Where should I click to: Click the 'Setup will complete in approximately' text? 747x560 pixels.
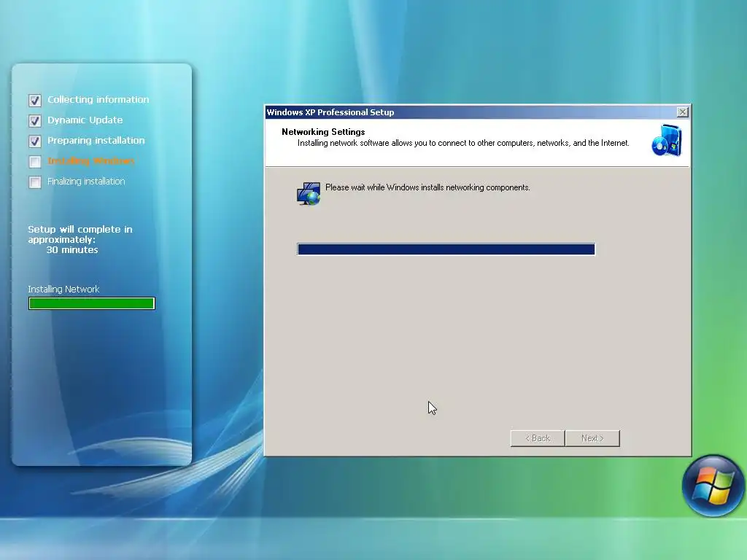coord(80,234)
